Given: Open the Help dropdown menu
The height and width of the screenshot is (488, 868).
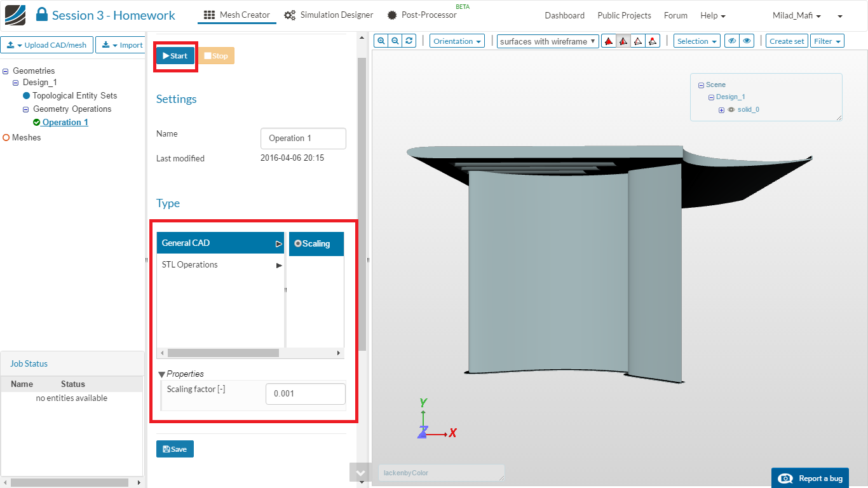Looking at the screenshot, I should [713, 15].
